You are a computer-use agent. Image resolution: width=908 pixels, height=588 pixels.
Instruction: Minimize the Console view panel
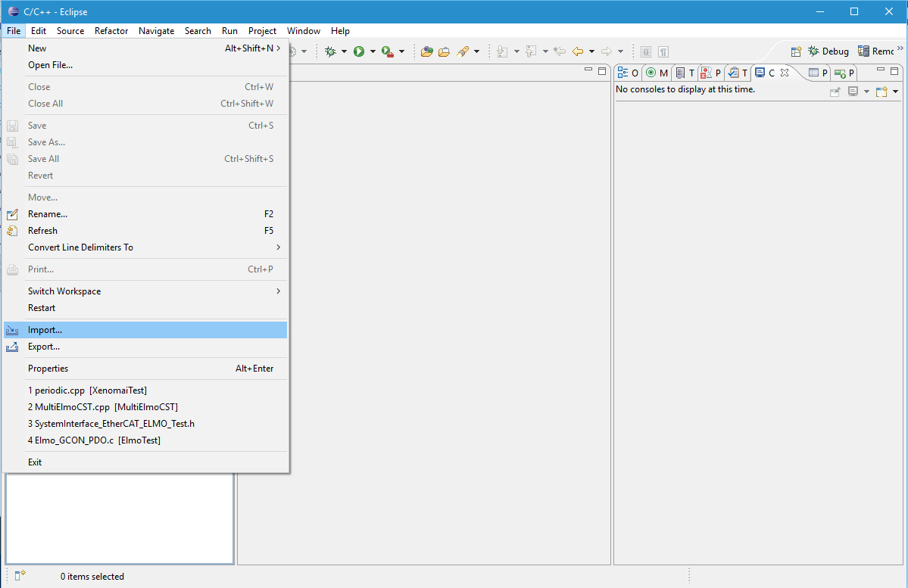pyautogui.click(x=881, y=70)
